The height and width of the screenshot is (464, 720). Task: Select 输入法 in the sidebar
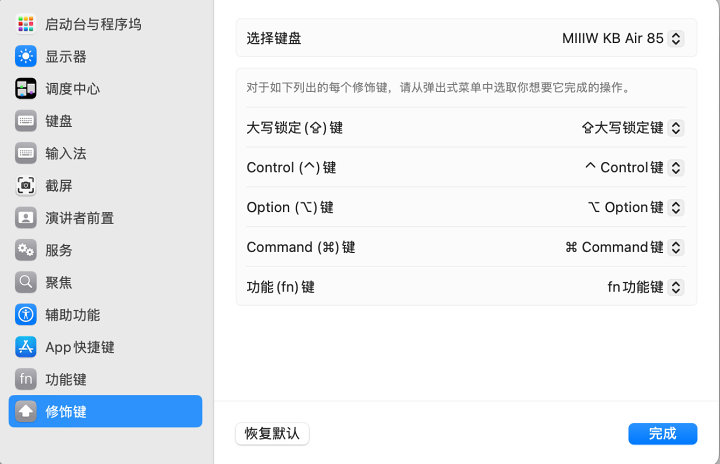[66, 153]
